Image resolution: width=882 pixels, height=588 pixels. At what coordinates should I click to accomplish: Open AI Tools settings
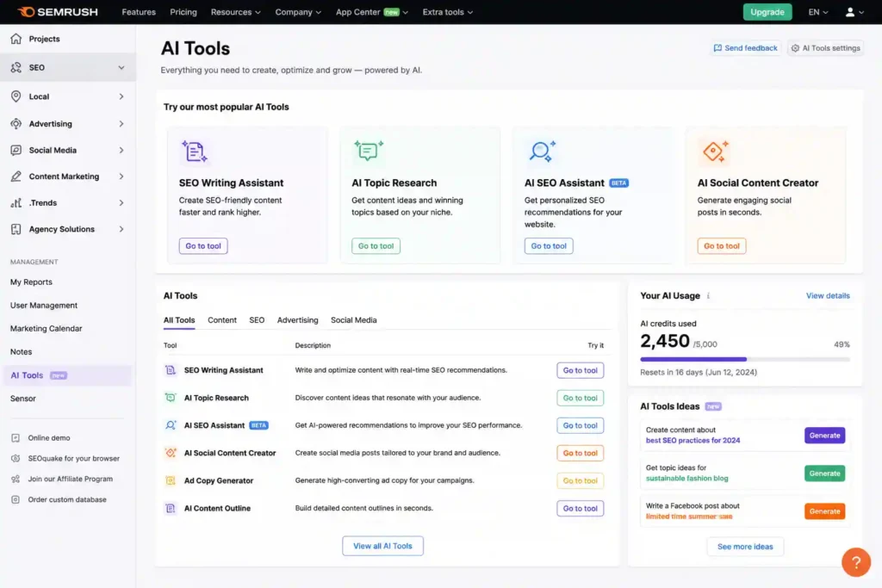826,48
